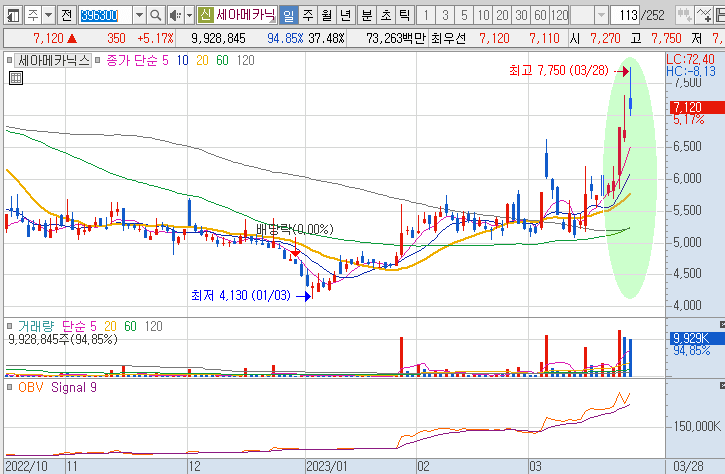Click the blue moving average 10 label
This screenshot has height=474, width=725.
click(182, 60)
